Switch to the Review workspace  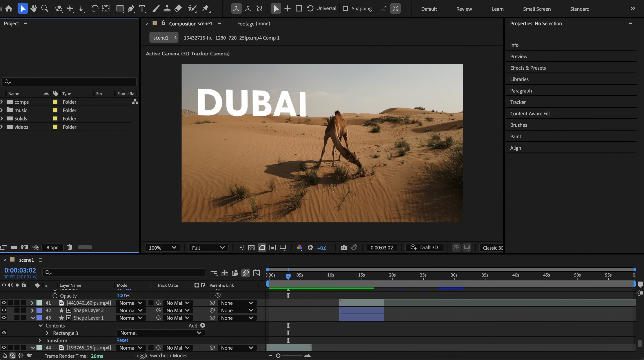pyautogui.click(x=464, y=9)
